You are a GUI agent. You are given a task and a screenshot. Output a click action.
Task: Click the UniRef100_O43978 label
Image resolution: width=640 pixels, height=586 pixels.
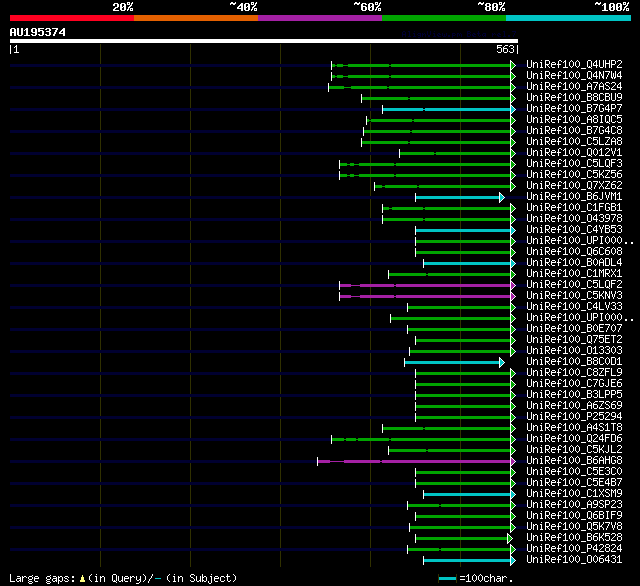click(x=574, y=219)
